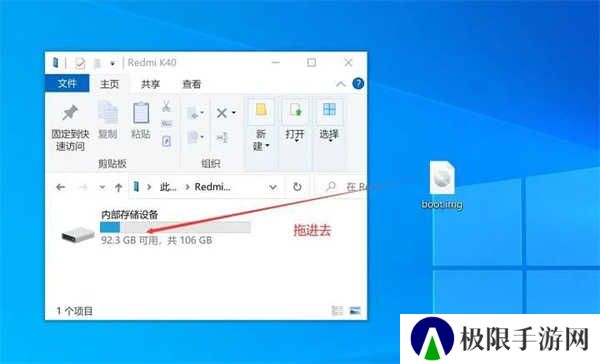The height and width of the screenshot is (364, 600).
Task: Click the 复制 copy icon
Action: point(108,113)
